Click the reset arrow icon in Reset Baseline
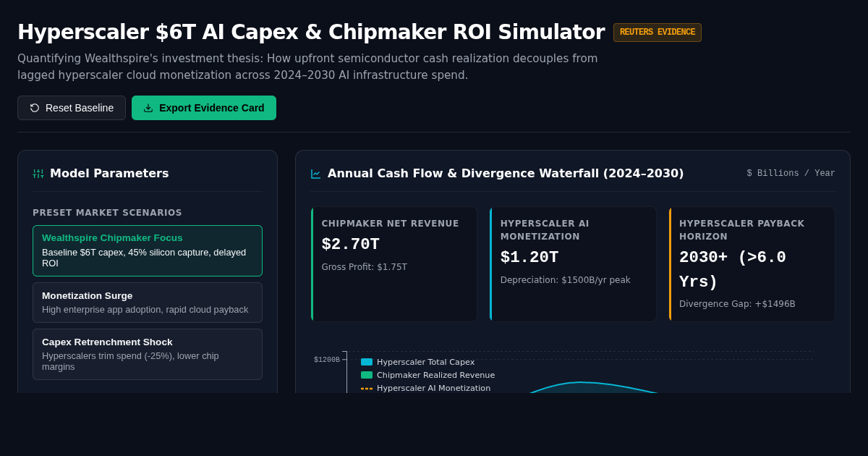This screenshot has height=456, width=868. (x=35, y=108)
